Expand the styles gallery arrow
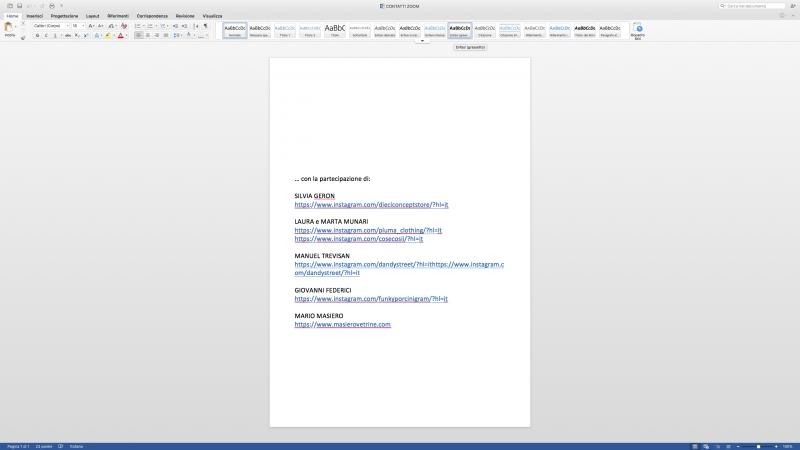Viewport: 800px width, 450px height. pos(422,41)
